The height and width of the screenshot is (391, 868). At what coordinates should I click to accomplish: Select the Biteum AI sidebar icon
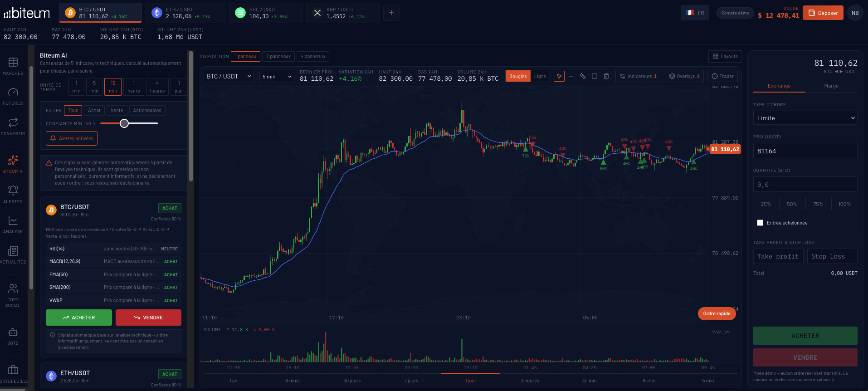[x=13, y=164]
